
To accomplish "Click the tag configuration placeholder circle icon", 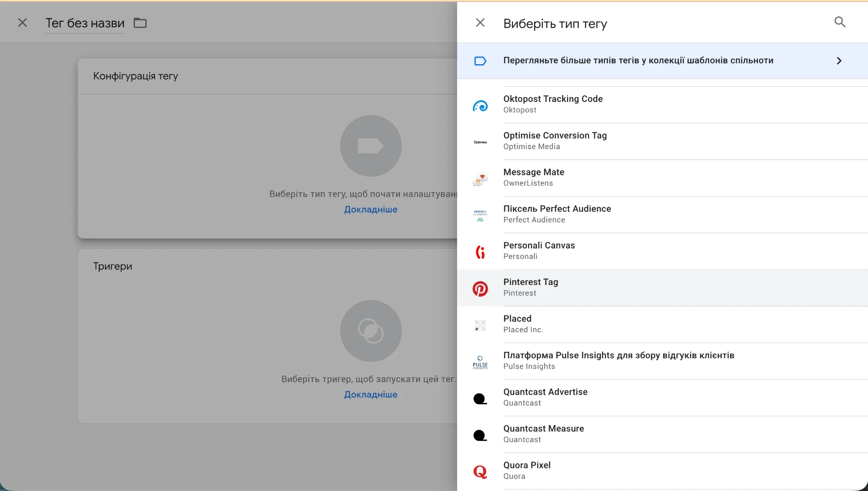I will 371,146.
